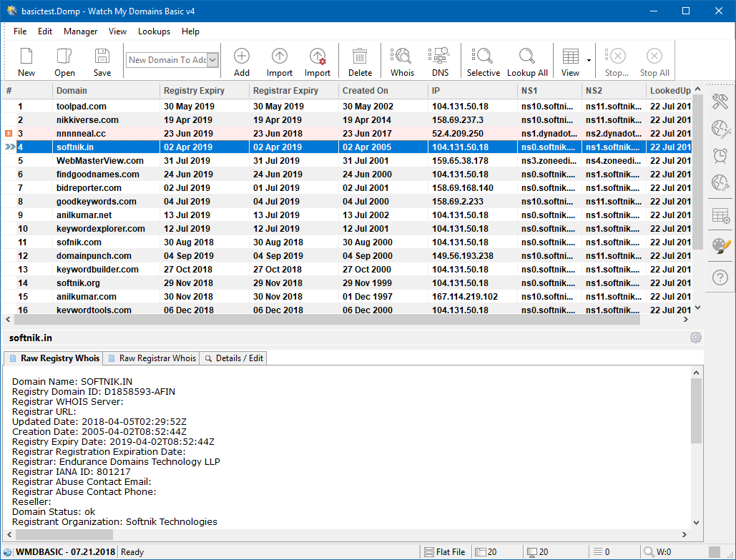Click the domain table horizontal scrollbar thumb
736x560 pixels.
pyautogui.click(x=327, y=319)
